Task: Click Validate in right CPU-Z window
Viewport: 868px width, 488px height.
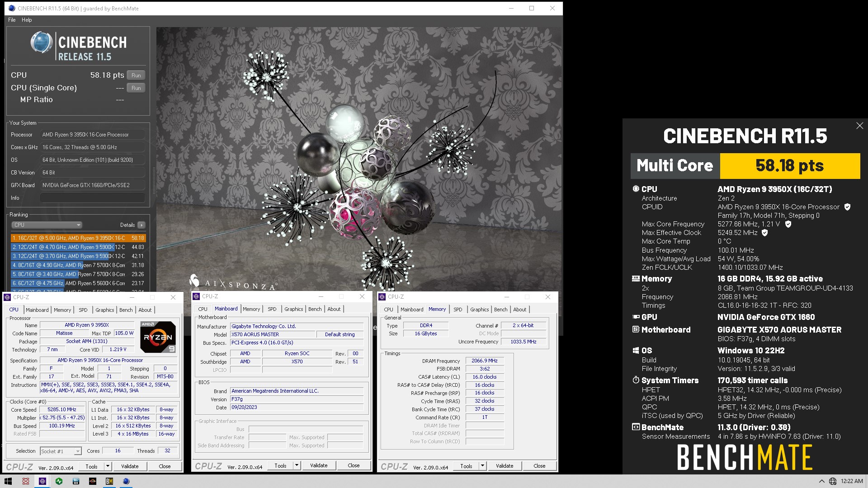Action: tap(505, 466)
